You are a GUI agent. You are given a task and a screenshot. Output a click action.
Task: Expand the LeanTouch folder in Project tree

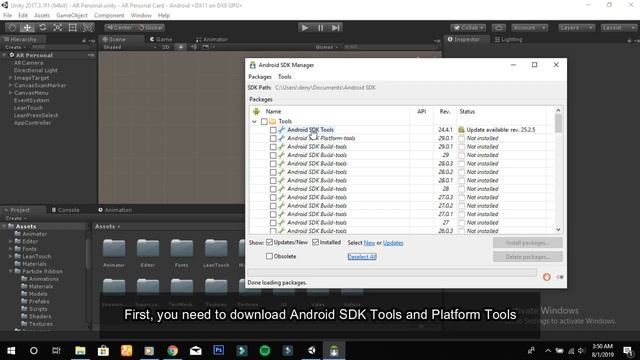(x=11, y=256)
